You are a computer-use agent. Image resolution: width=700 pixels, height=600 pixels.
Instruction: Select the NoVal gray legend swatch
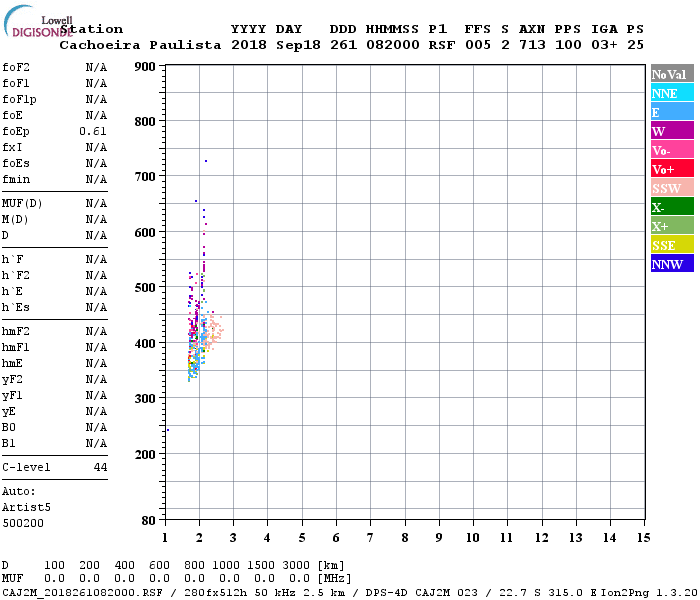tap(672, 74)
